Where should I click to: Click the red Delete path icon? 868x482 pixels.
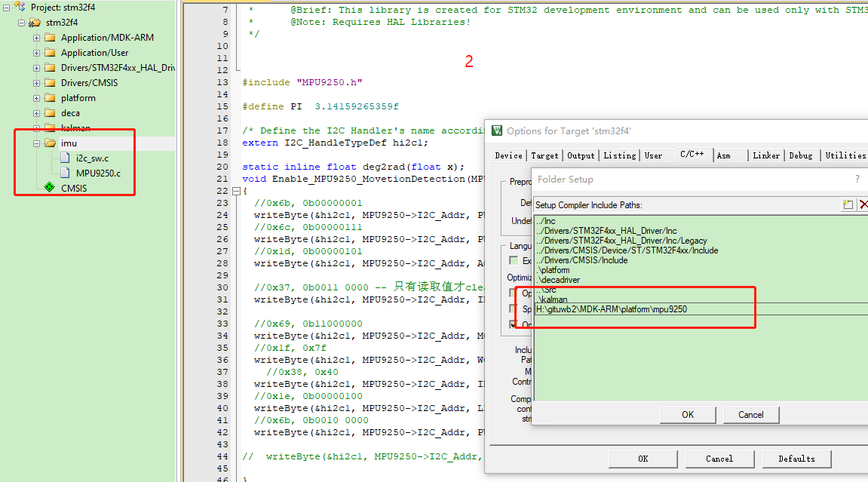[x=863, y=204]
